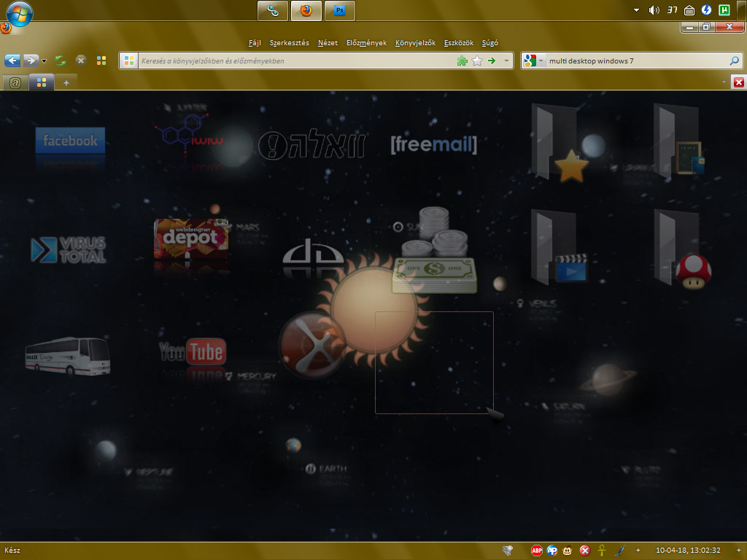Screen dimensions: 747x560
Task: Expand the back/forward history dropdown
Action: click(x=44, y=61)
